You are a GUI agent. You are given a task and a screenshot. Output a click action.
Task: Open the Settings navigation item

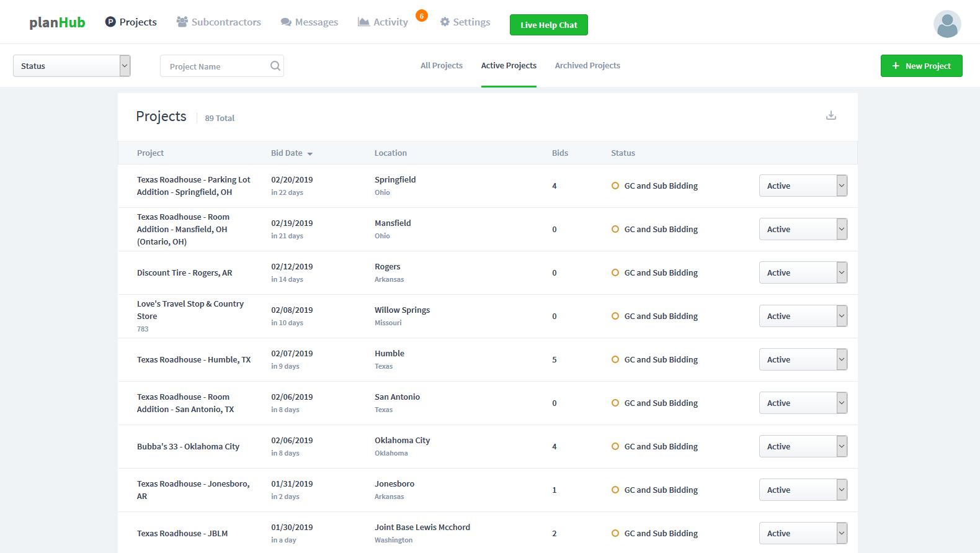(465, 22)
